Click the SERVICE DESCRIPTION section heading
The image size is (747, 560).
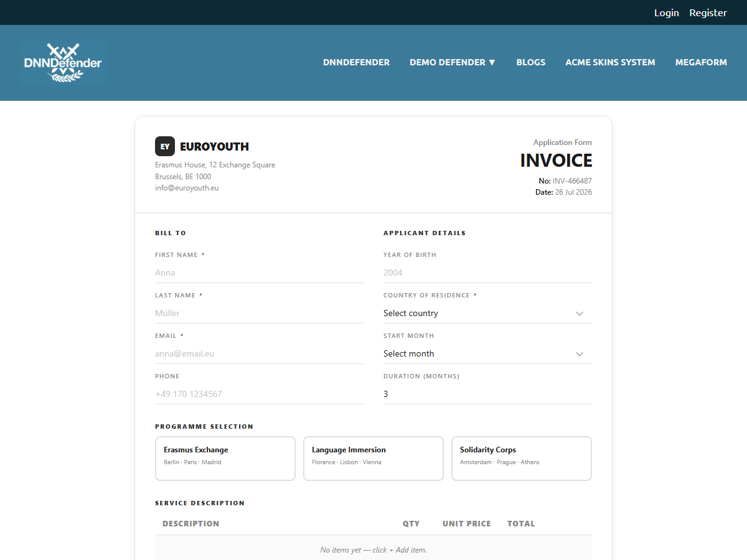click(x=200, y=503)
